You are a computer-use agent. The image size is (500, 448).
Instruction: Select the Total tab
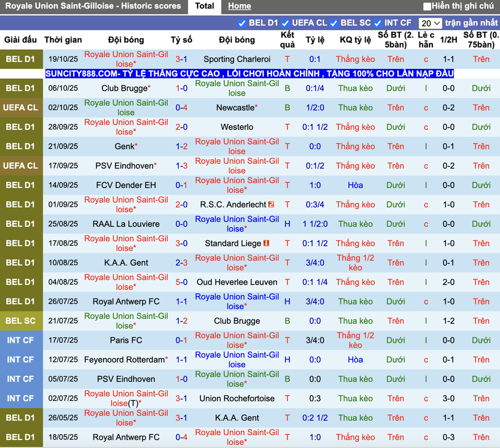coord(204,6)
